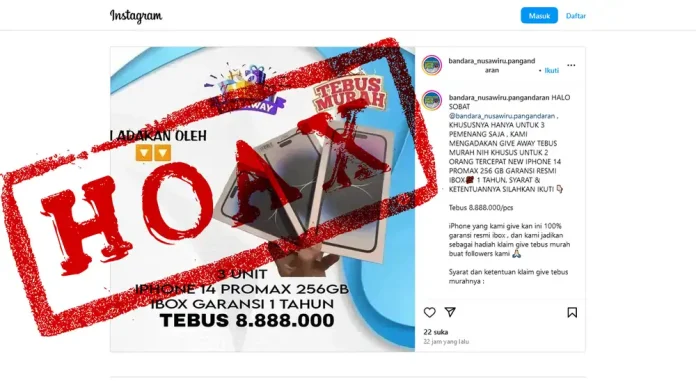Open @bandara_nusawiru.pangandaran mention in caption

(502, 116)
